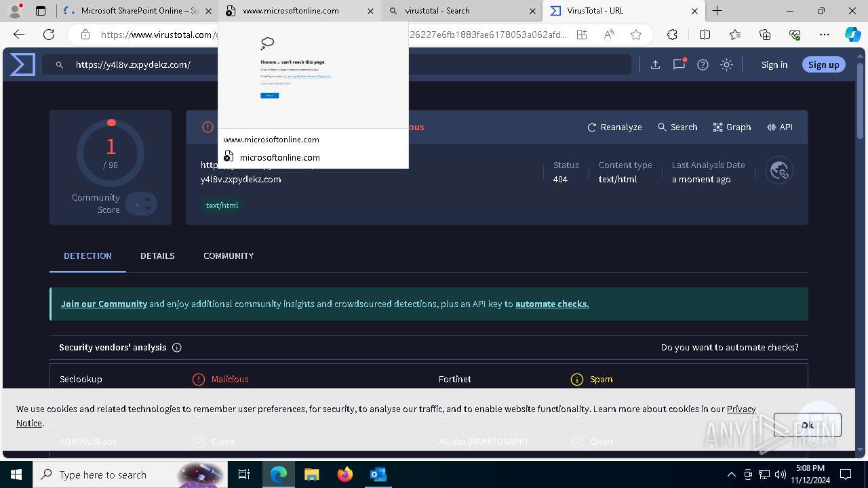Open Task View on the taskbar
868x488 pixels.
(244, 474)
